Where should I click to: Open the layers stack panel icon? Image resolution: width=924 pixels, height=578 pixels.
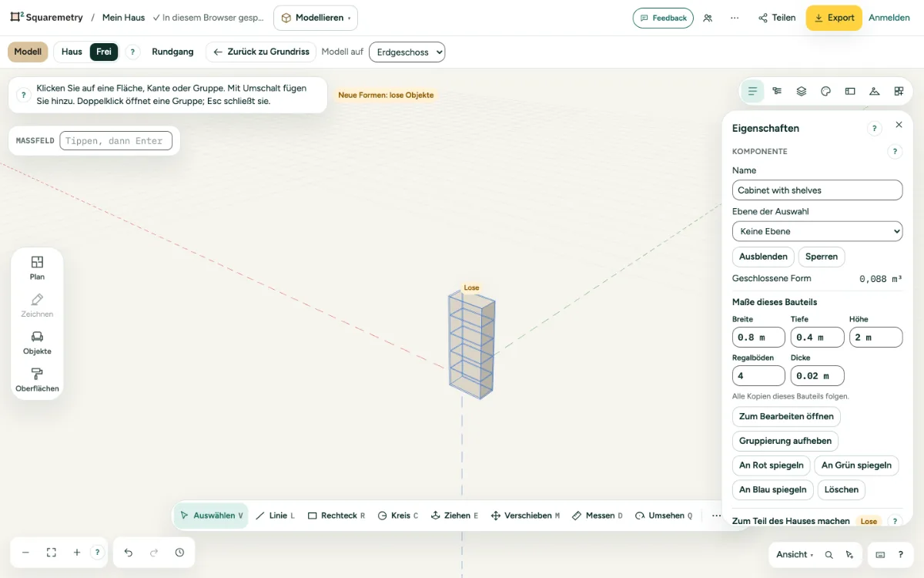coord(802,91)
